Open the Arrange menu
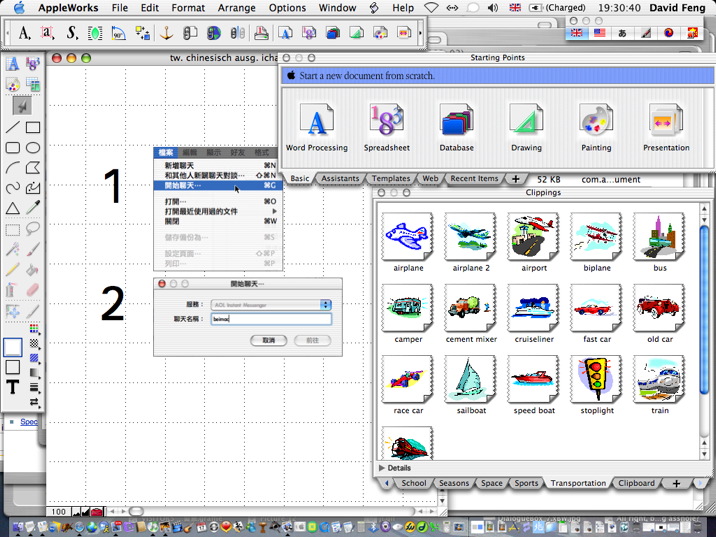This screenshot has width=716, height=537. point(237,8)
